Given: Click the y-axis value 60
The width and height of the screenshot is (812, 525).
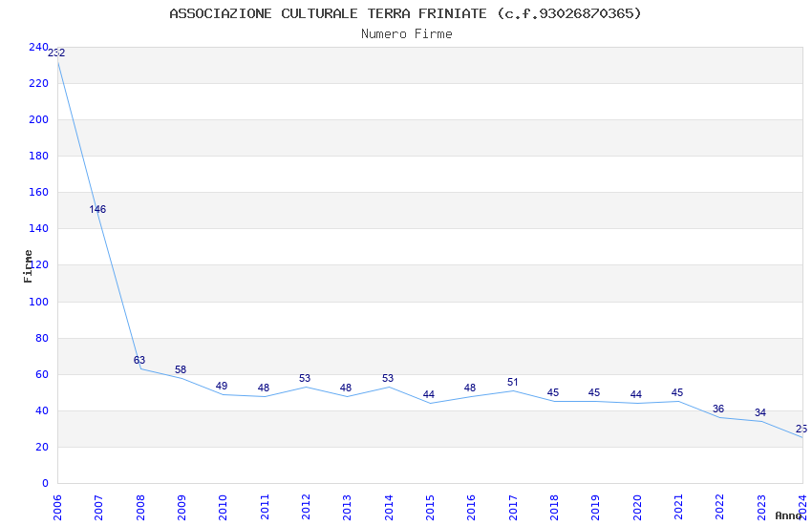Looking at the screenshot, I should point(41,374).
